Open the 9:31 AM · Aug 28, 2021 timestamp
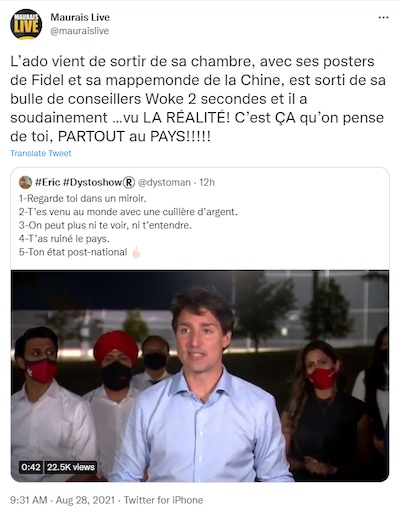Viewport: 400px width, 517px height. tap(62, 500)
